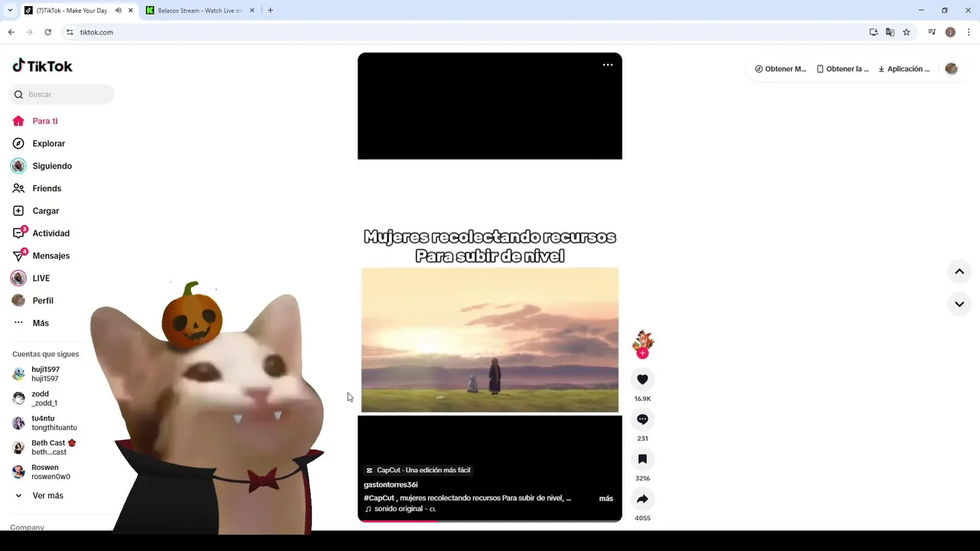
Task: Share video with arrow icon
Action: click(642, 498)
